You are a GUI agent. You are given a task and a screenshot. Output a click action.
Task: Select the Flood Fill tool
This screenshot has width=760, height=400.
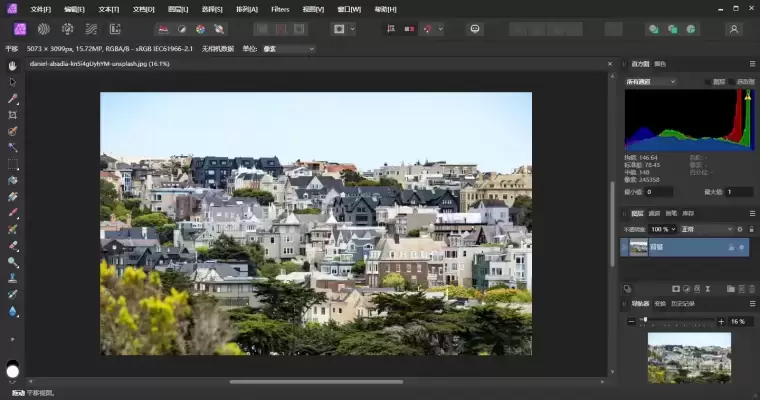[x=13, y=180]
